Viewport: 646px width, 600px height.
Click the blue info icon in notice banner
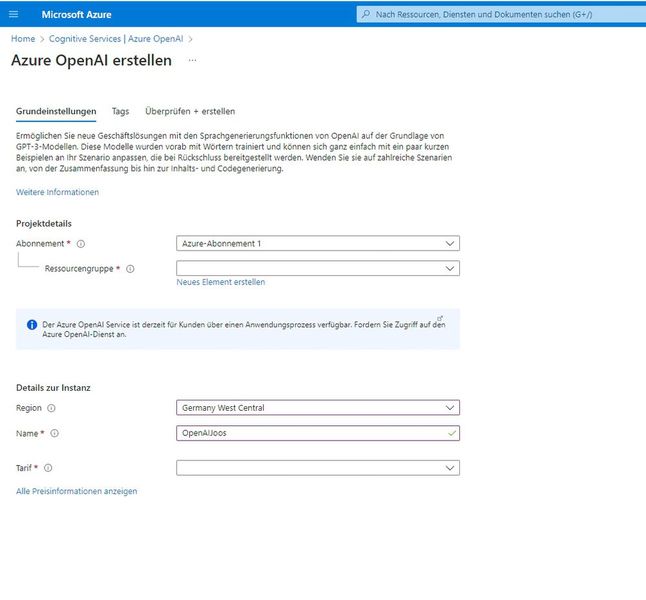pos(32,325)
